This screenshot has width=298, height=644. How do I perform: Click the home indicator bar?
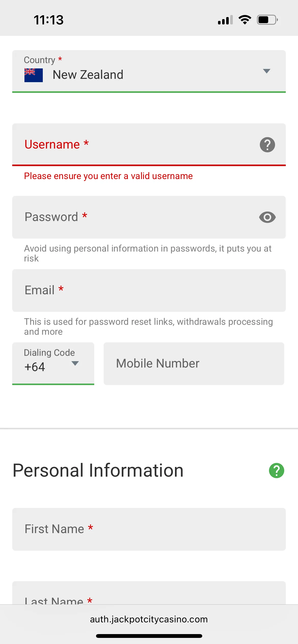[149, 636]
